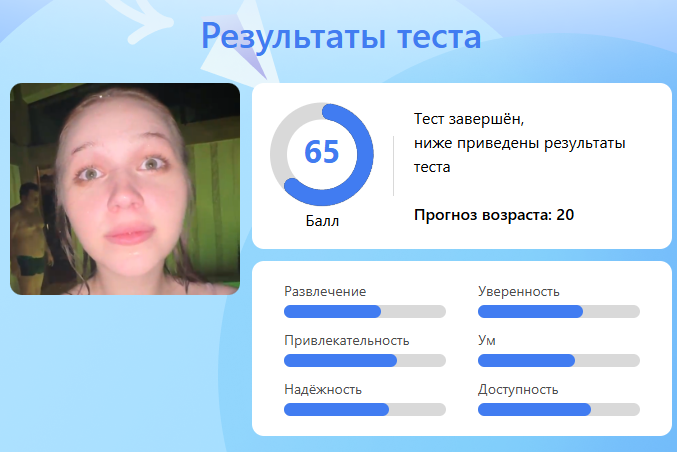The height and width of the screenshot is (452, 677).
Task: Click the uploaded photo thumbnail
Action: pyautogui.click(x=125, y=189)
